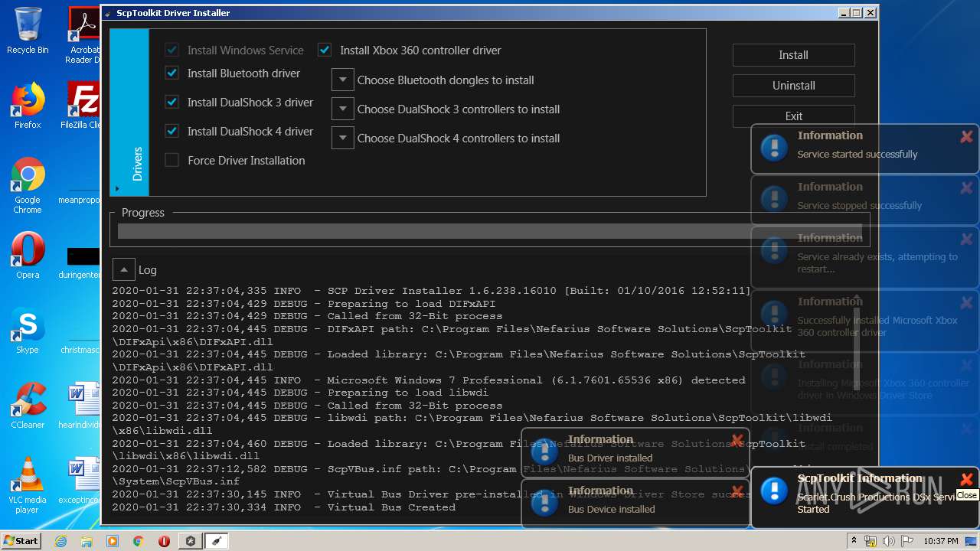The height and width of the screenshot is (551, 980).
Task: Open Windows Explorer from the taskbar
Action: coord(87,541)
